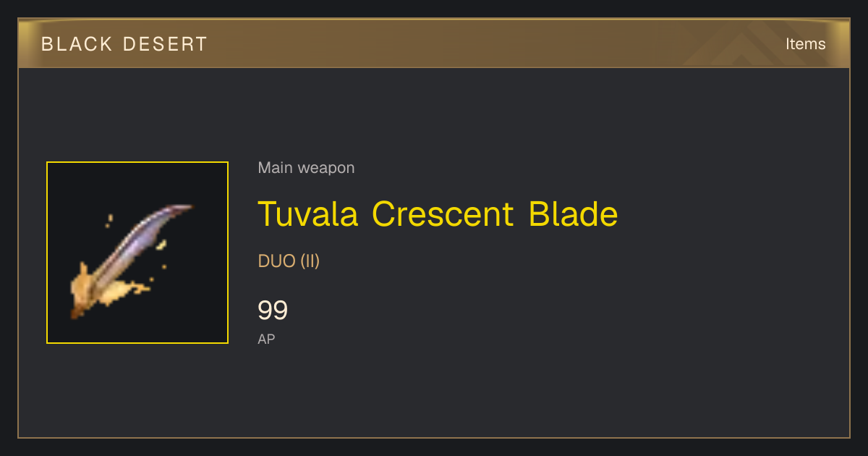
Task: Click the word DESERT in the header
Action: [x=165, y=44]
